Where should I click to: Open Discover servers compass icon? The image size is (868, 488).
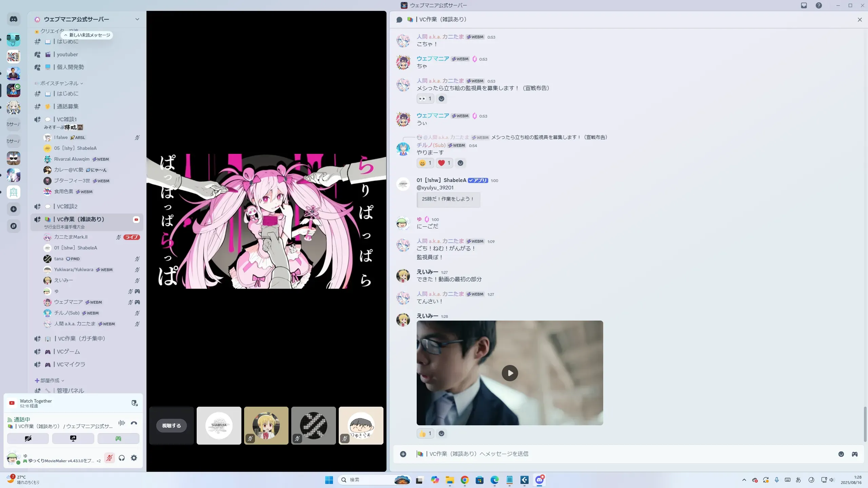point(14,226)
